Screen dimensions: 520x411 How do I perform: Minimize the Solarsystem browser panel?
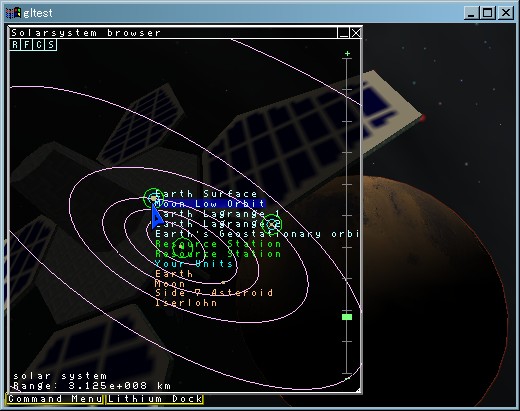pos(343,33)
